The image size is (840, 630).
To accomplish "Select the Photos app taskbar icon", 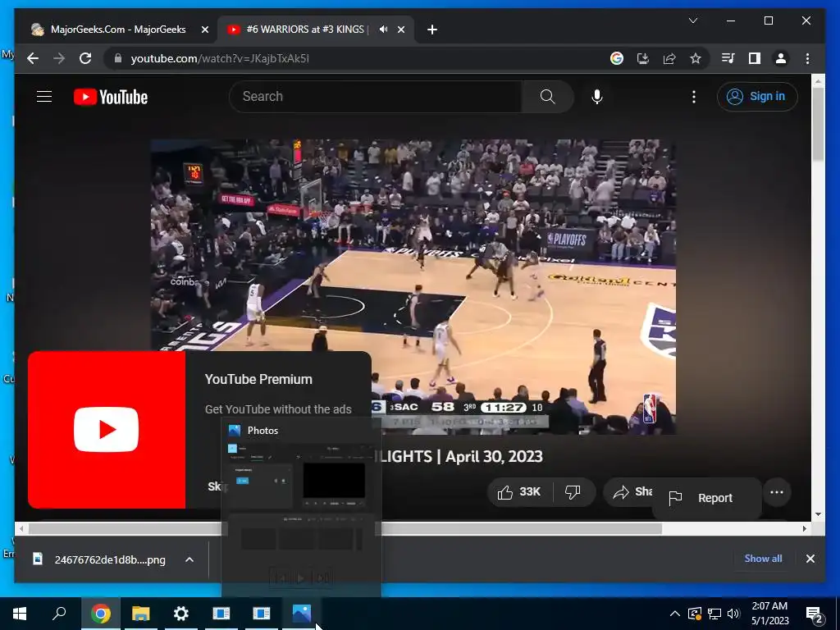I will pos(302,614).
